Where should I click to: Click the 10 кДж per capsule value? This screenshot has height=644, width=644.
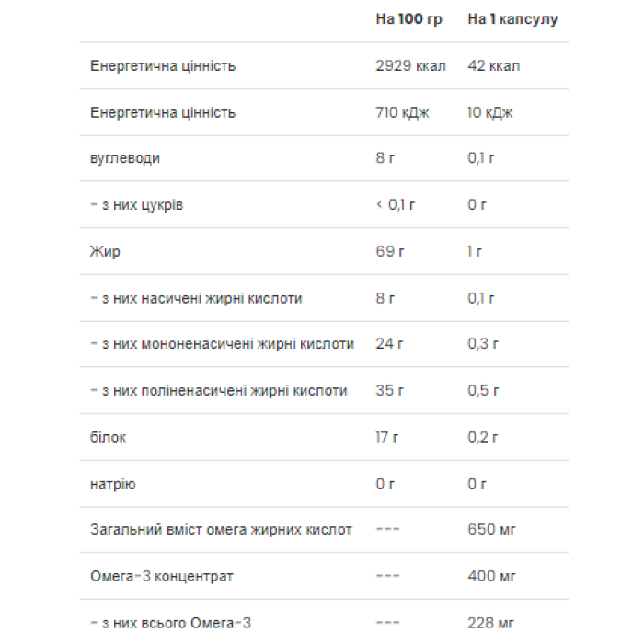coord(489,112)
